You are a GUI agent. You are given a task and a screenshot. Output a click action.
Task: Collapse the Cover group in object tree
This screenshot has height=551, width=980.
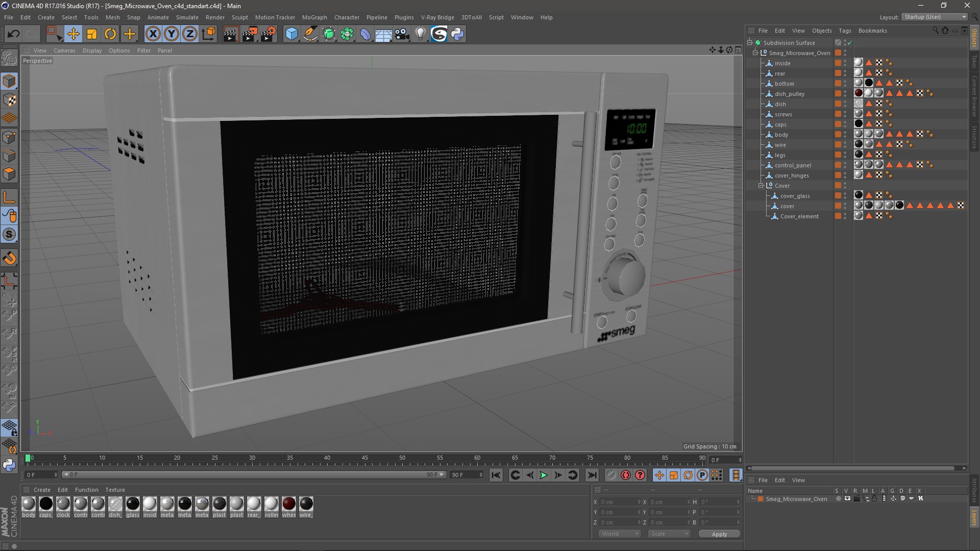pyautogui.click(x=761, y=186)
